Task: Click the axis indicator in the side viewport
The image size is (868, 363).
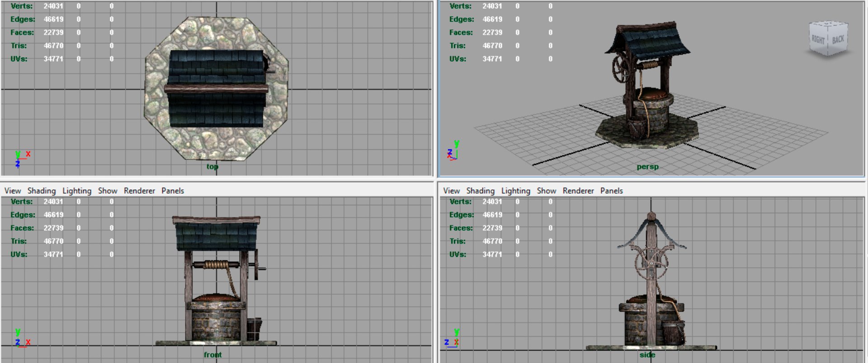Action: (x=452, y=339)
